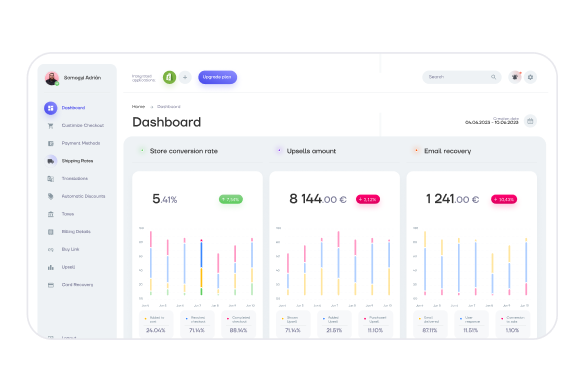Image resolution: width=584 pixels, height=392 pixels.
Task: Click the Email recovery heading
Action: click(x=447, y=151)
